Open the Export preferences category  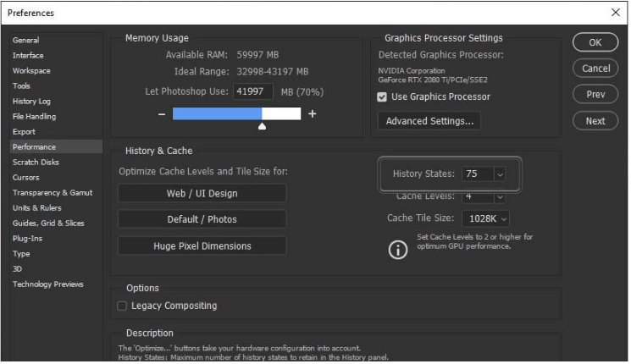25,132
